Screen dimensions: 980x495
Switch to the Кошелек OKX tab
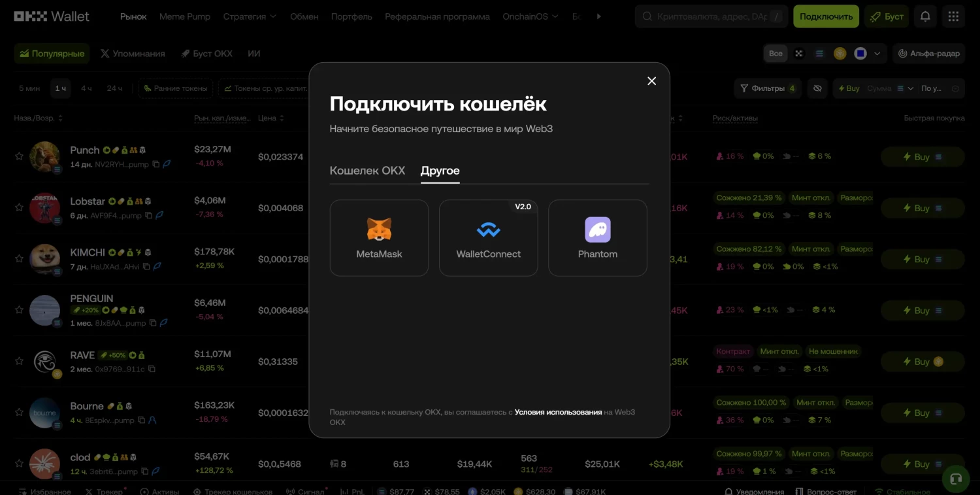(x=367, y=171)
